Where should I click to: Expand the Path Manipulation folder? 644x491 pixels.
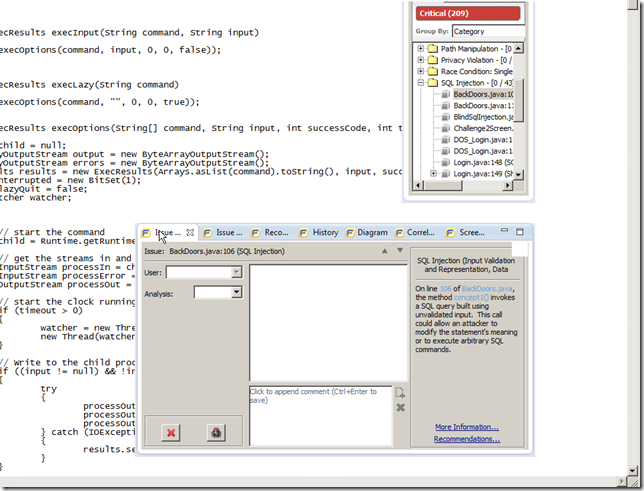coord(422,48)
